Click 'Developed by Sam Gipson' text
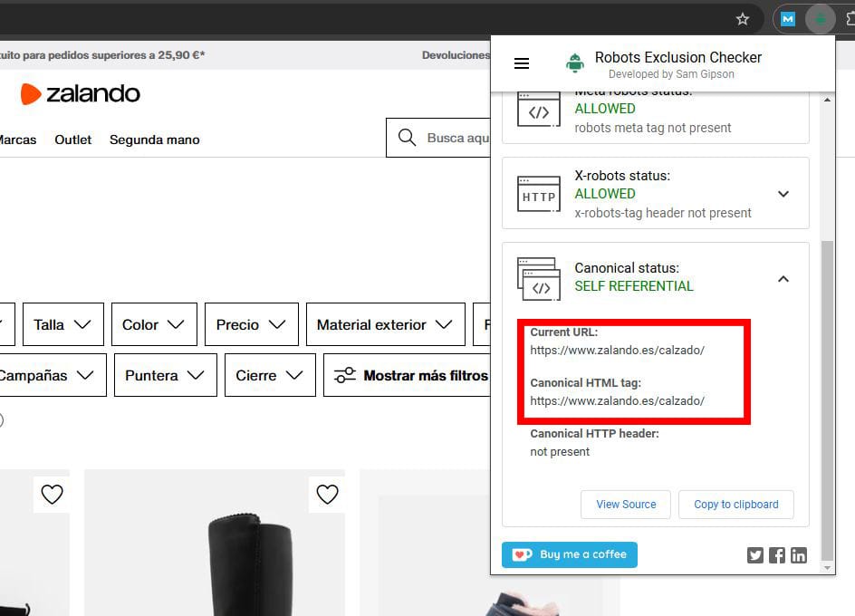Screen dimensions: 855x616 (671, 74)
